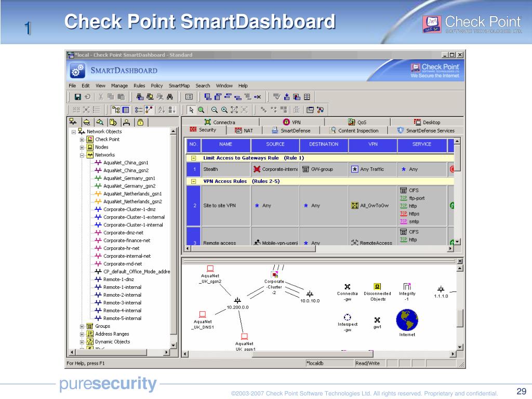
Task: Collapse the Limit Access to Gateways Rule section
Action: 193,158
